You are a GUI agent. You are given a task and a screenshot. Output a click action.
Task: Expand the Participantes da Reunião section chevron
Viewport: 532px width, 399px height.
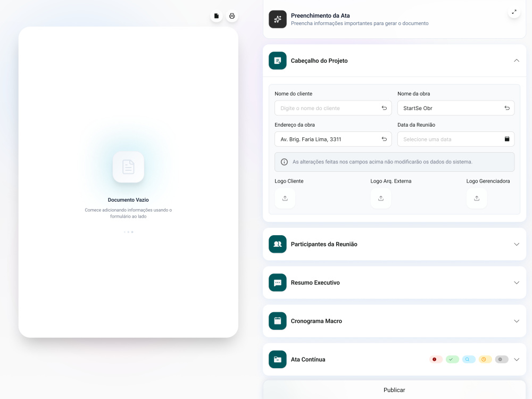[x=517, y=244]
